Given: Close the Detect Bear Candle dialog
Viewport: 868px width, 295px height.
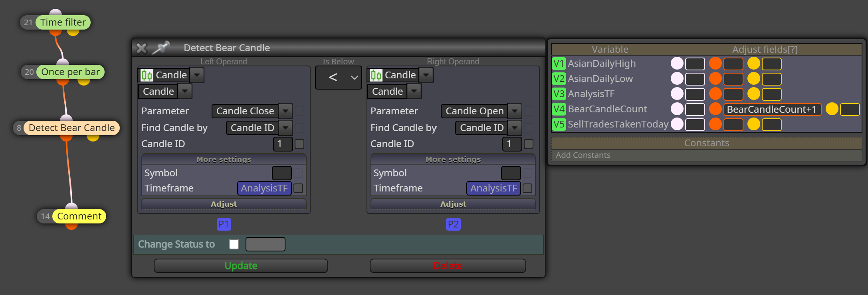Looking at the screenshot, I should [x=141, y=48].
